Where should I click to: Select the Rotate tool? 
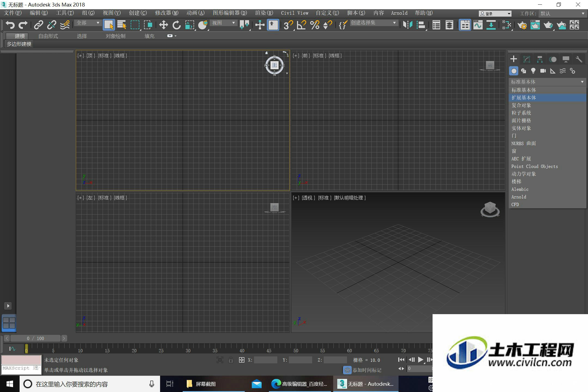tap(176, 25)
